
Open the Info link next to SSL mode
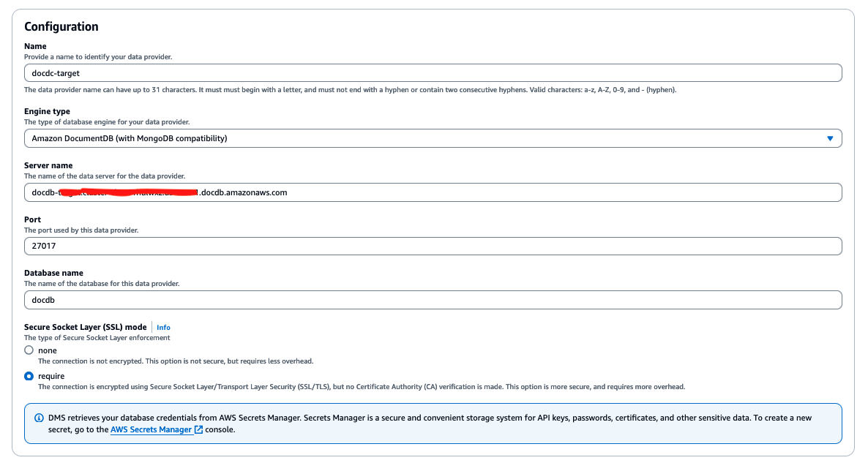163,327
